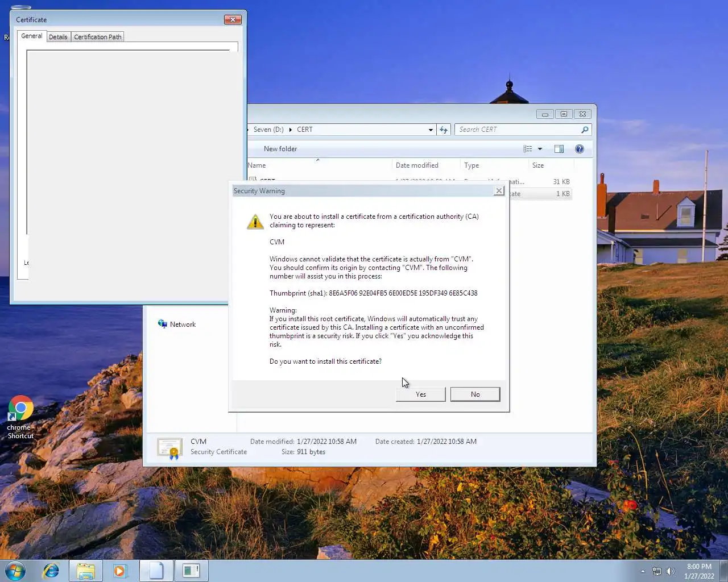The height and width of the screenshot is (582, 728).
Task: Sort by Size column header
Action: (x=551, y=165)
